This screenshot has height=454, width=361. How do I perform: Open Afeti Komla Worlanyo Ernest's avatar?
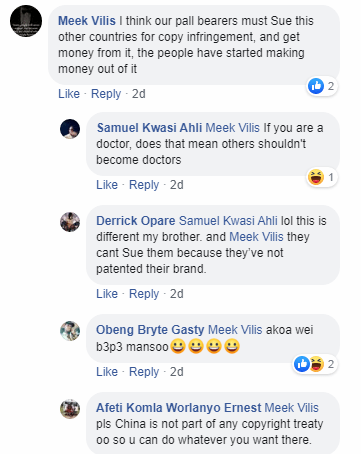pyautogui.click(x=70, y=409)
